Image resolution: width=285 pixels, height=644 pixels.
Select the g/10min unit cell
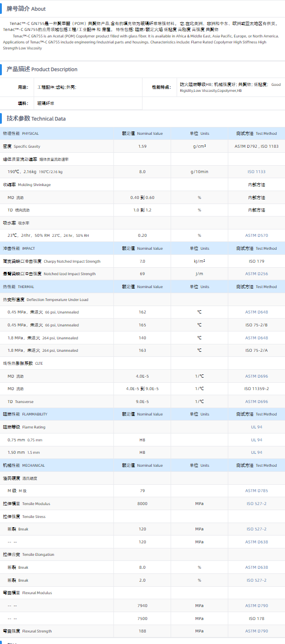(199, 172)
